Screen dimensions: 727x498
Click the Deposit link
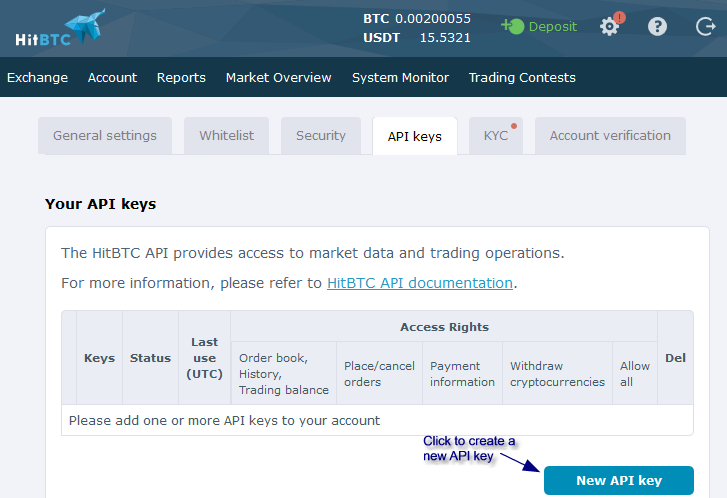click(553, 27)
